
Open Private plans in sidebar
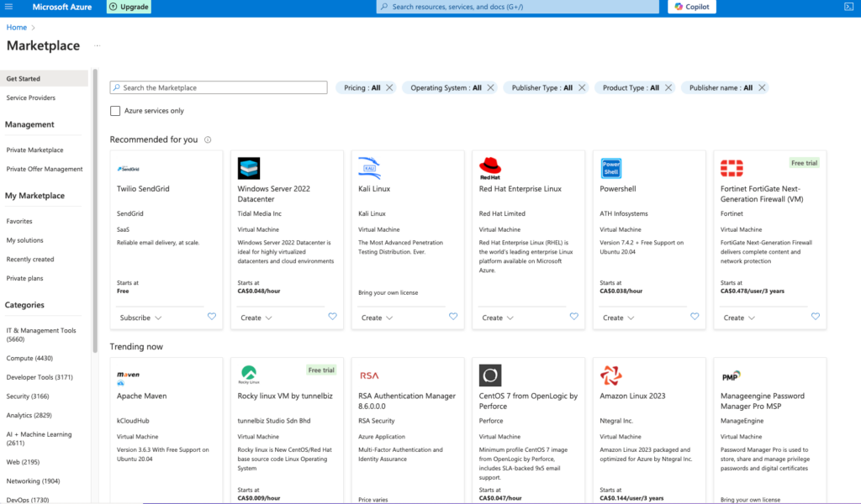point(24,279)
